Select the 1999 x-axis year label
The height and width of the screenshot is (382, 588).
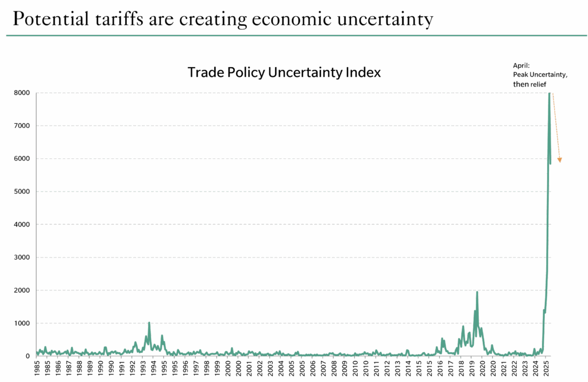tap(218, 368)
